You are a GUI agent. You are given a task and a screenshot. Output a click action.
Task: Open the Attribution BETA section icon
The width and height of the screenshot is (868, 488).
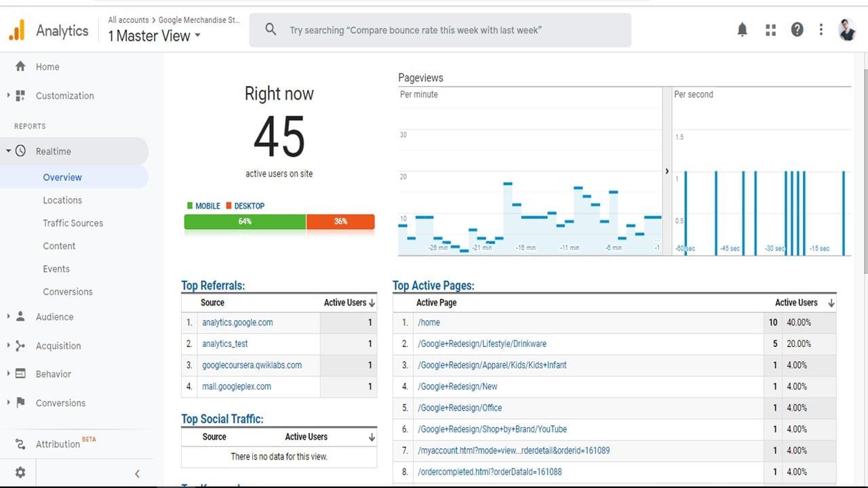pos(20,444)
